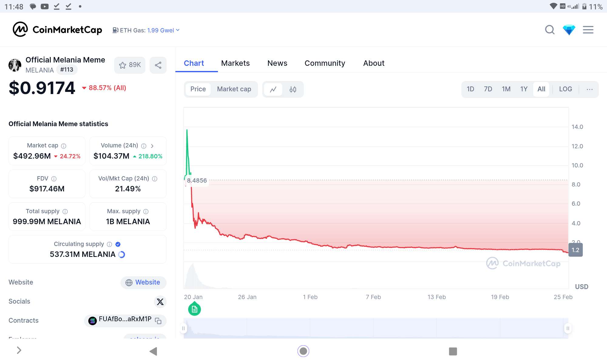Open the chart more options ellipsis
Screen dimensions: 607x364
pos(590,89)
